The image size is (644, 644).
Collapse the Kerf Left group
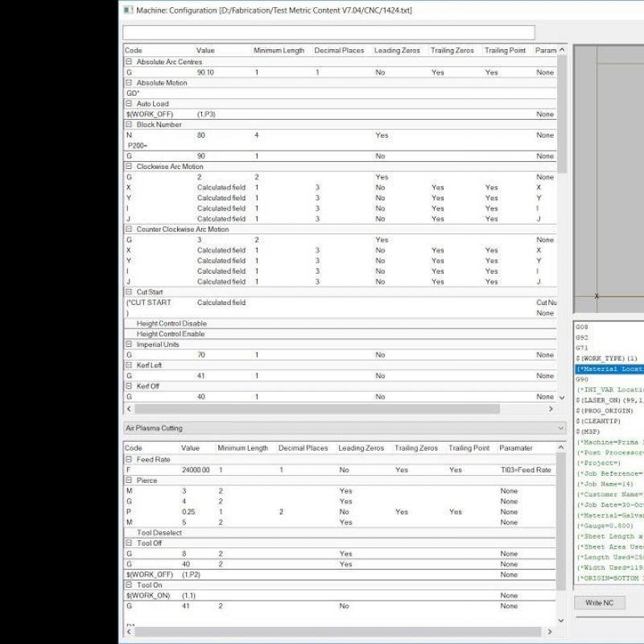pyautogui.click(x=129, y=365)
